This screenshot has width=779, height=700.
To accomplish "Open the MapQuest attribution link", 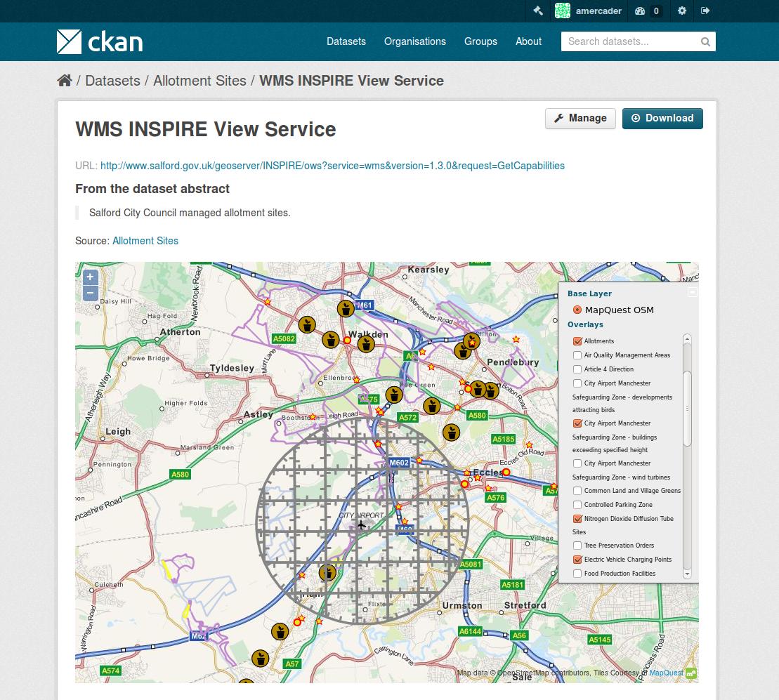I will [666, 673].
